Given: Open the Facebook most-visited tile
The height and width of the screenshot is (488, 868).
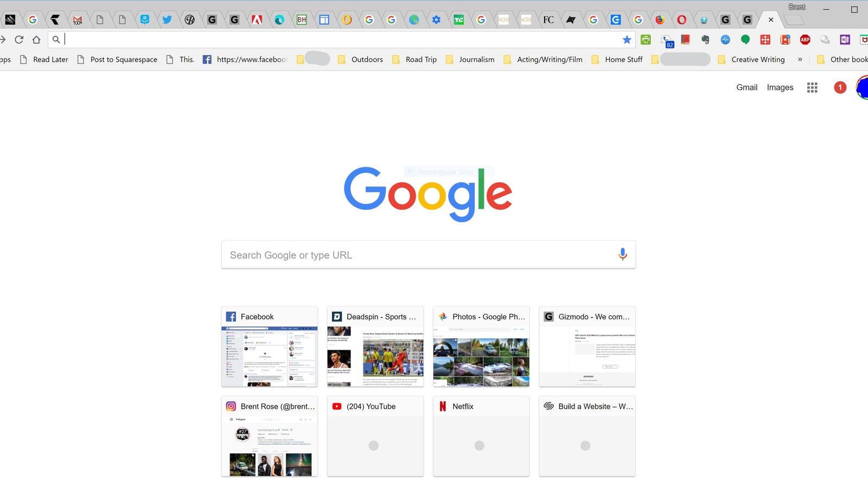Looking at the screenshot, I should (270, 346).
